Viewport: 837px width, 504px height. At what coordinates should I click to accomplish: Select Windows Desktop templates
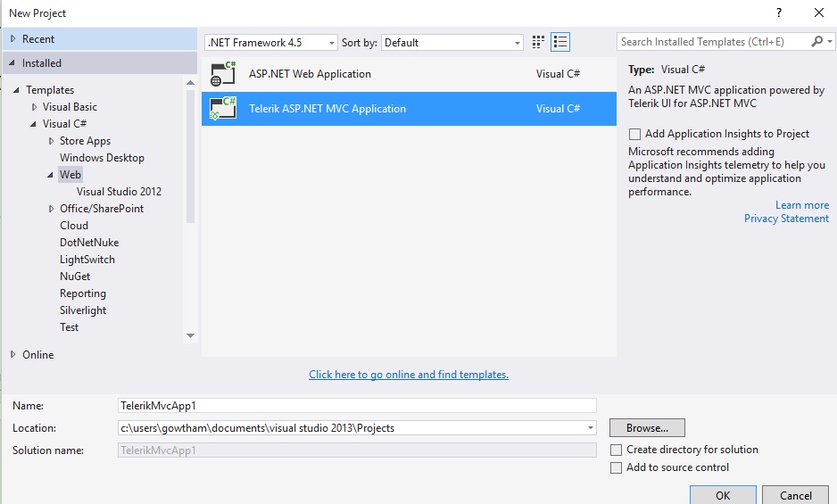coord(102,158)
